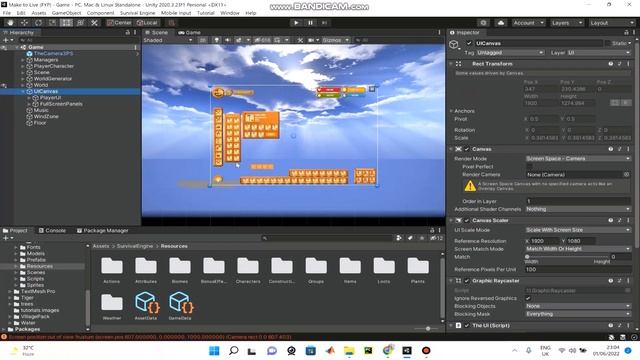Select the Hand tool in the toolbar
Image resolution: width=640 pixels, height=360 pixels.
click(x=10, y=23)
